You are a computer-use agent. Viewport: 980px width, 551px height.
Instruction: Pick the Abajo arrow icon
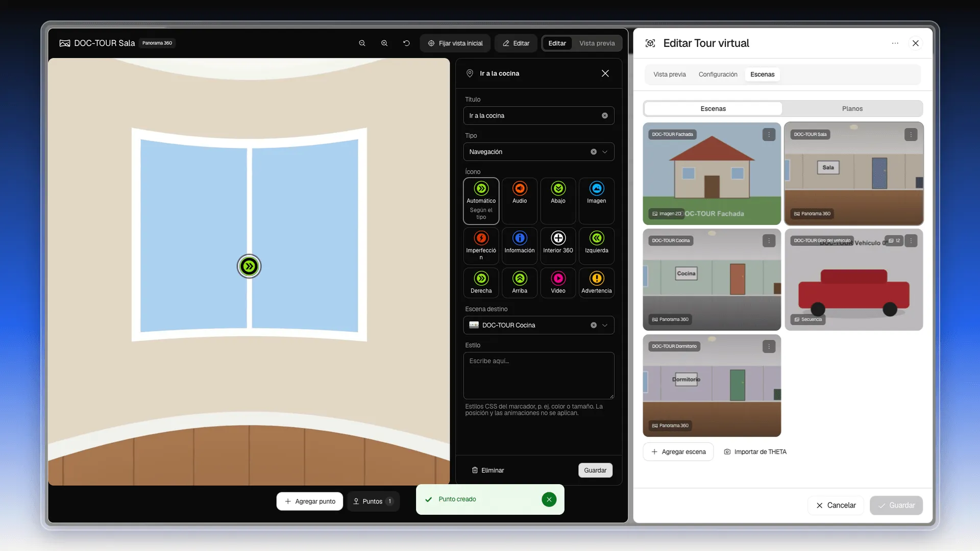558,201
